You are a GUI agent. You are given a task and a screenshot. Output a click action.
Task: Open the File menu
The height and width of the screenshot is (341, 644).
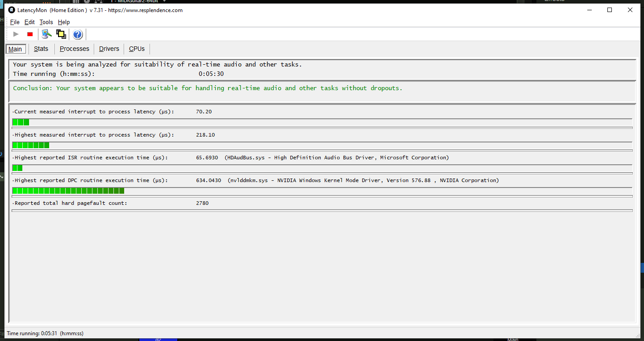(x=15, y=22)
